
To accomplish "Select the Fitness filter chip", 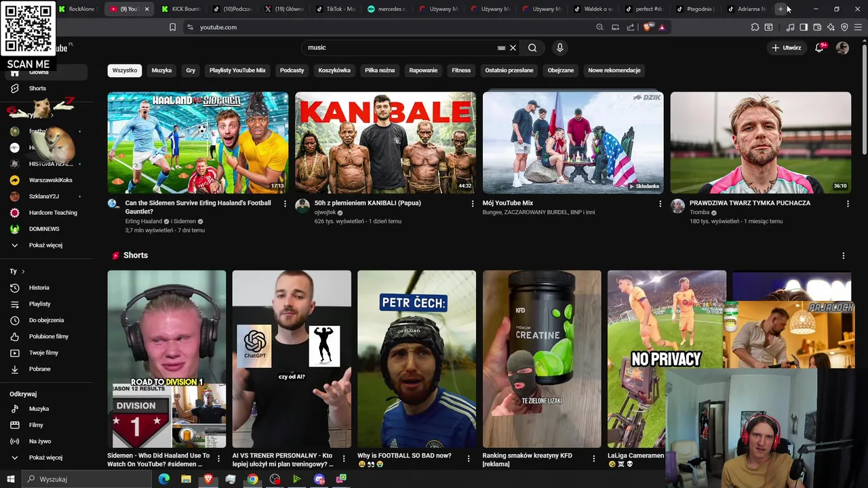I will 461,70.
